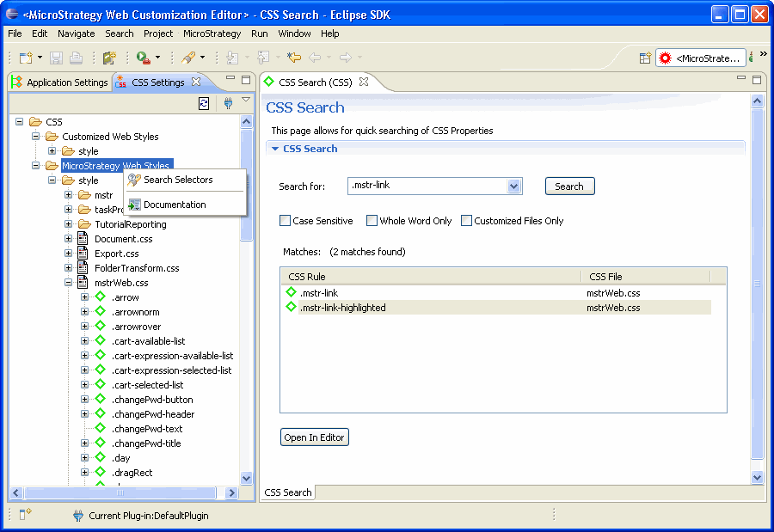The width and height of the screenshot is (774, 532).
Task: Collapse the CSS Search section twistie
Action: coord(275,149)
